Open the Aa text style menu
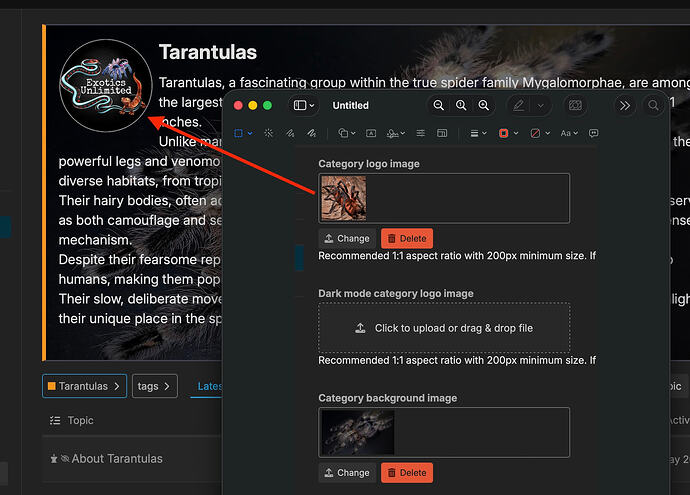This screenshot has height=495, width=690. 569,133
